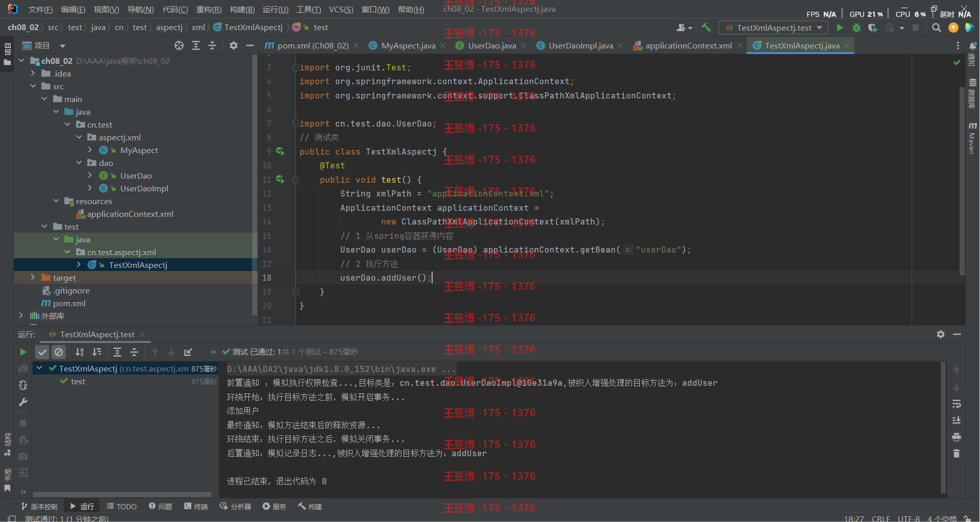Open the File menu
This screenshot has width=980, height=522.
40,10
